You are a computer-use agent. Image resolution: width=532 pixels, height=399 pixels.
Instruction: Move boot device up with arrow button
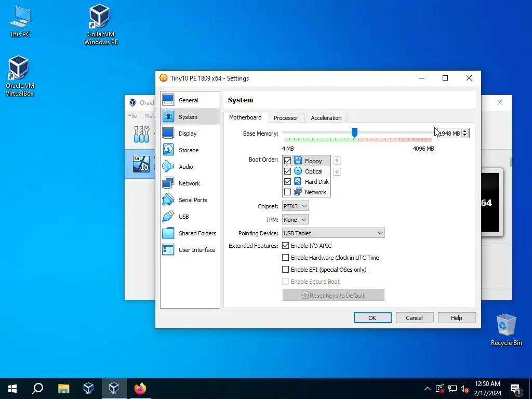pos(337,161)
